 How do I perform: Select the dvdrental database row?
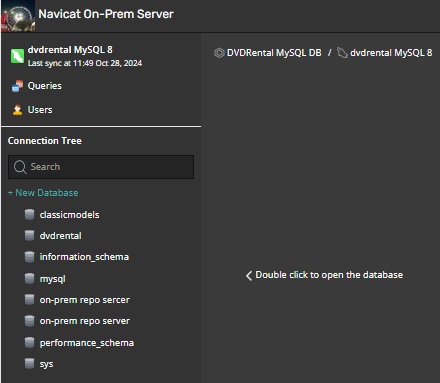(60, 236)
